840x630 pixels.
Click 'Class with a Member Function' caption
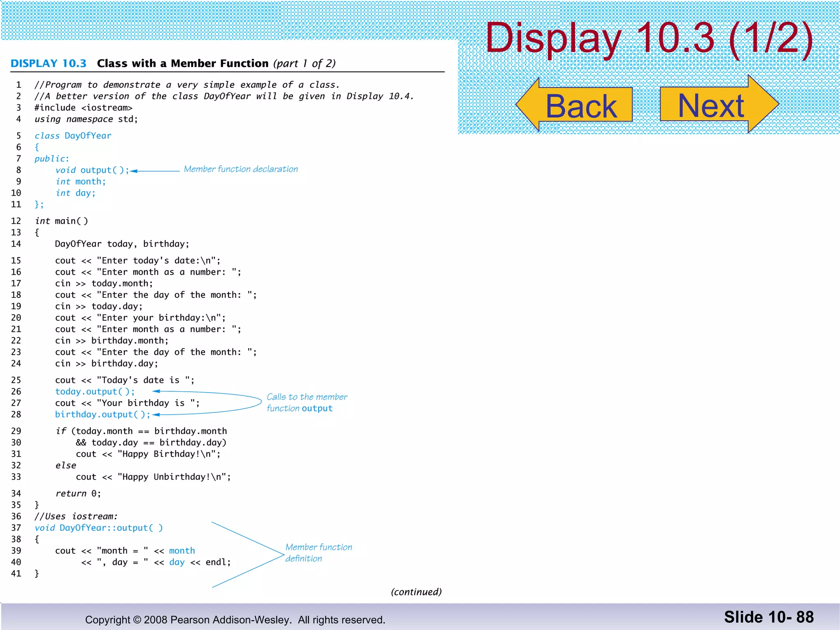tap(183, 64)
